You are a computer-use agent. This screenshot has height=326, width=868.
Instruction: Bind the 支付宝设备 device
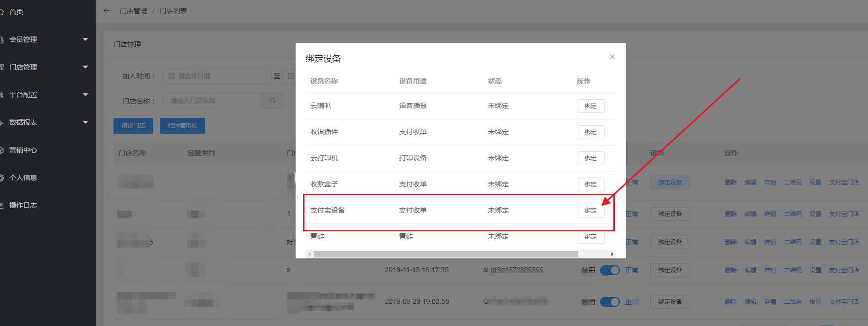tap(590, 211)
